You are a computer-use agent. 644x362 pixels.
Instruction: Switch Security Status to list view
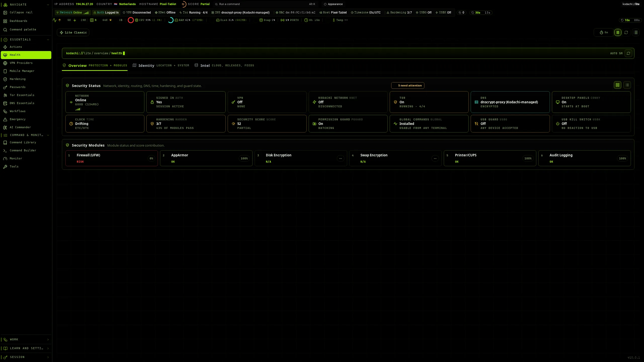(x=627, y=85)
